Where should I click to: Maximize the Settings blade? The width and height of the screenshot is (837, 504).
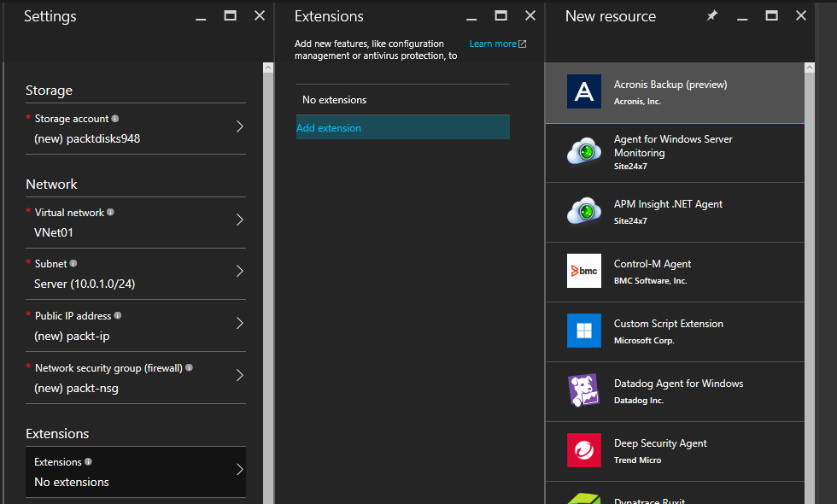pyautogui.click(x=230, y=16)
